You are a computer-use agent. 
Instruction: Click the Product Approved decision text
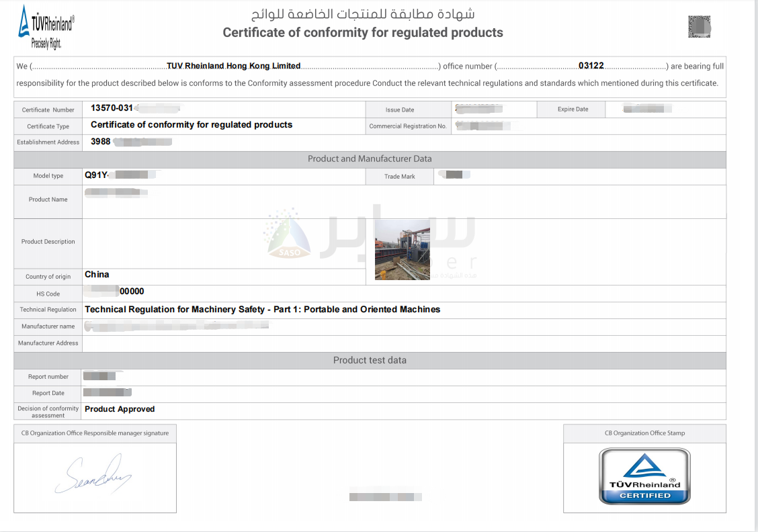(120, 409)
